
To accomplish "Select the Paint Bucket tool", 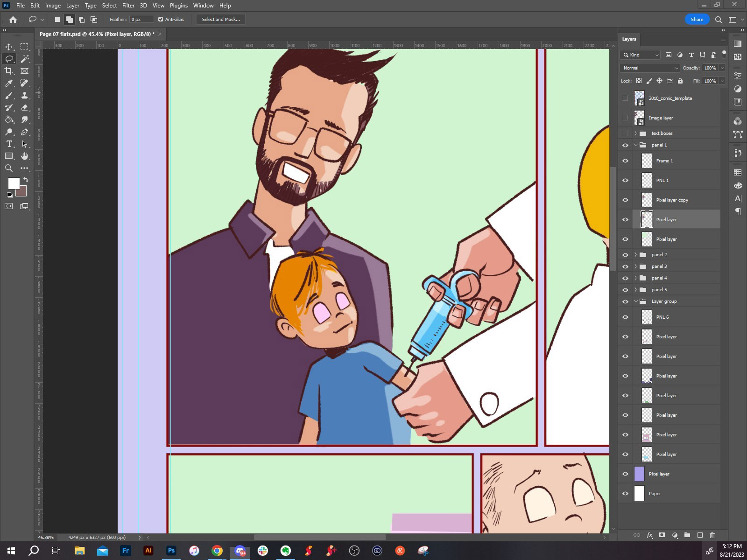I will (9, 119).
